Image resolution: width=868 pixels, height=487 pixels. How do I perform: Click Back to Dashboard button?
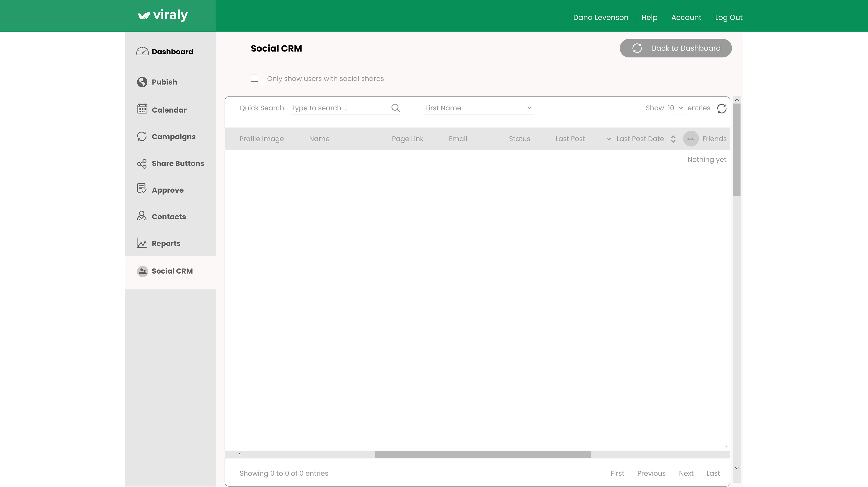click(x=676, y=48)
